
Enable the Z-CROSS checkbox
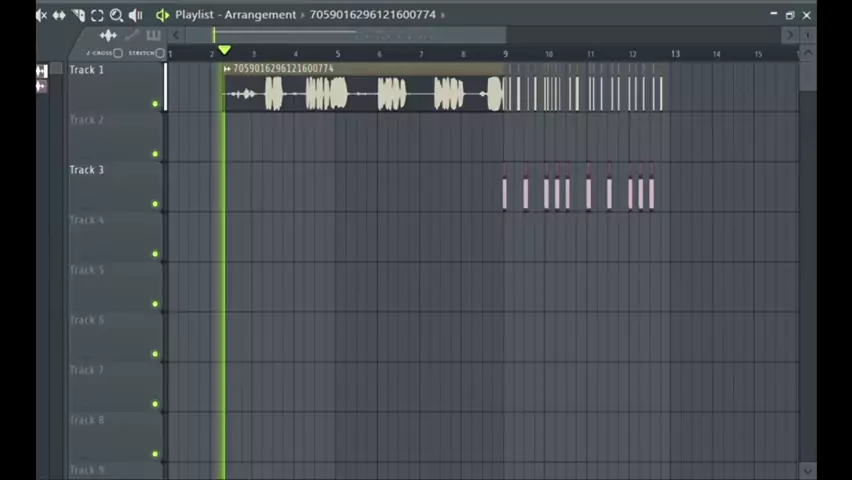[x=118, y=53]
